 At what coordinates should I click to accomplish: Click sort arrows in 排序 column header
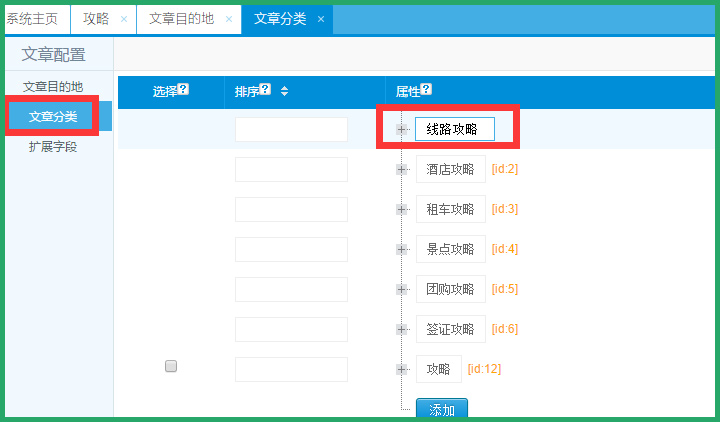click(x=284, y=91)
